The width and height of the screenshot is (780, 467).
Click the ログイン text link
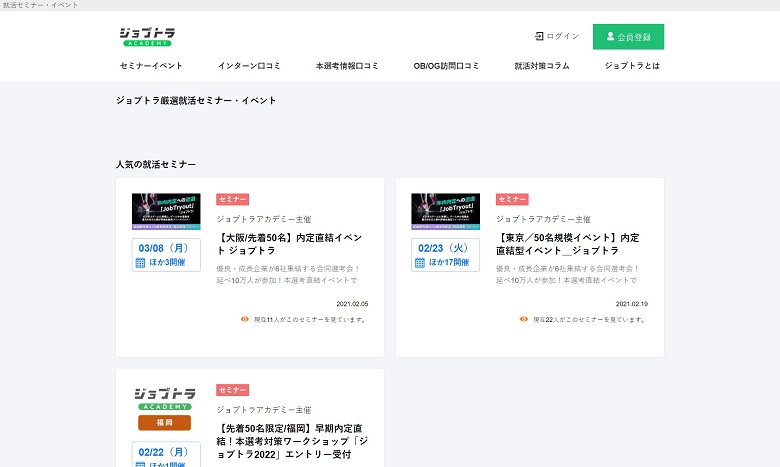(563, 36)
